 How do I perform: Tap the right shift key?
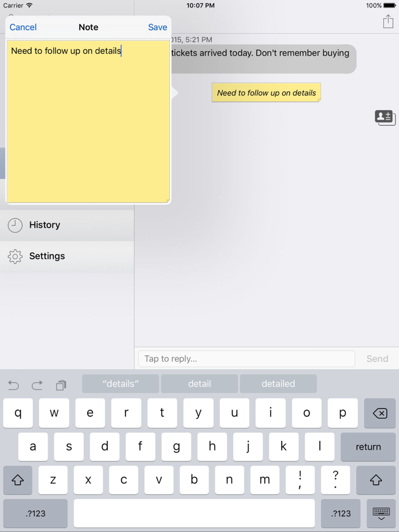pos(376,480)
